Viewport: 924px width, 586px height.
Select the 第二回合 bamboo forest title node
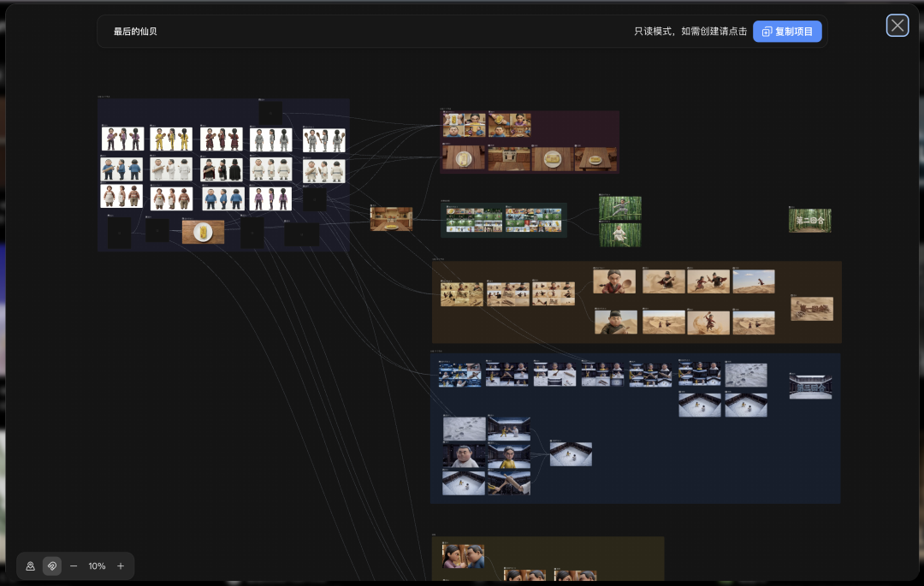click(x=809, y=221)
